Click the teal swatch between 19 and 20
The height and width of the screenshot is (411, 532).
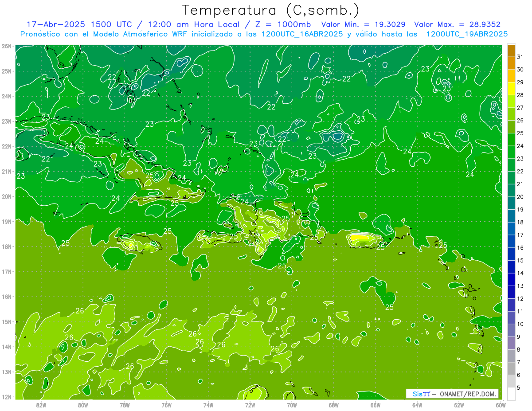pos(512,204)
